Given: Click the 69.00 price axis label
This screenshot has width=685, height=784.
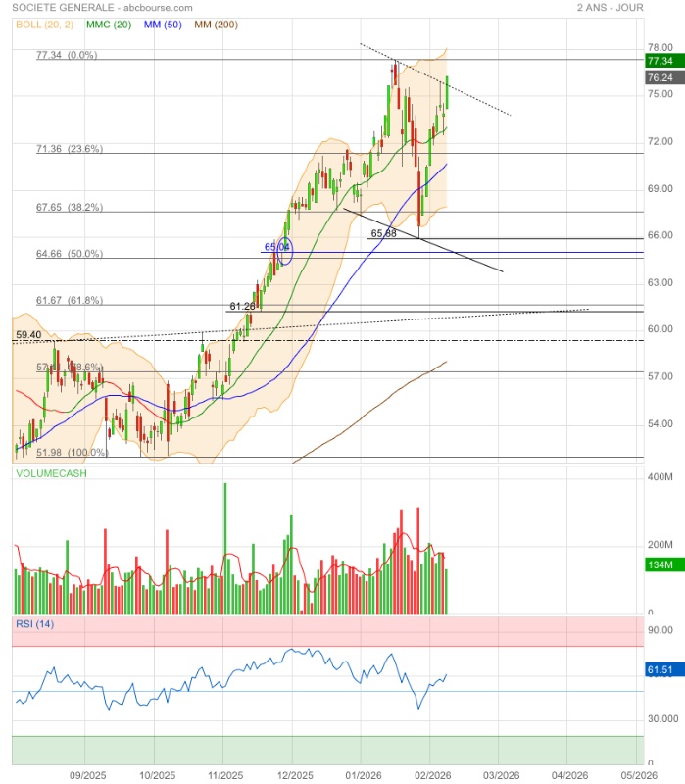Looking at the screenshot, I should tap(660, 188).
